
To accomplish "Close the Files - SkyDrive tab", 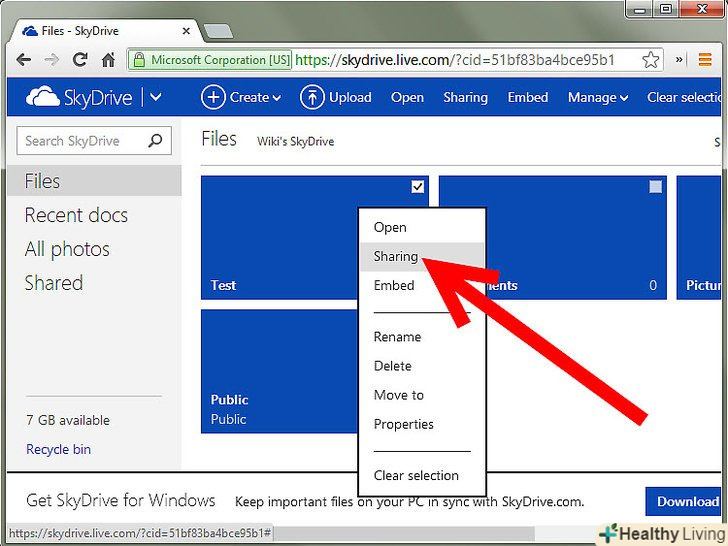I will 186,31.
